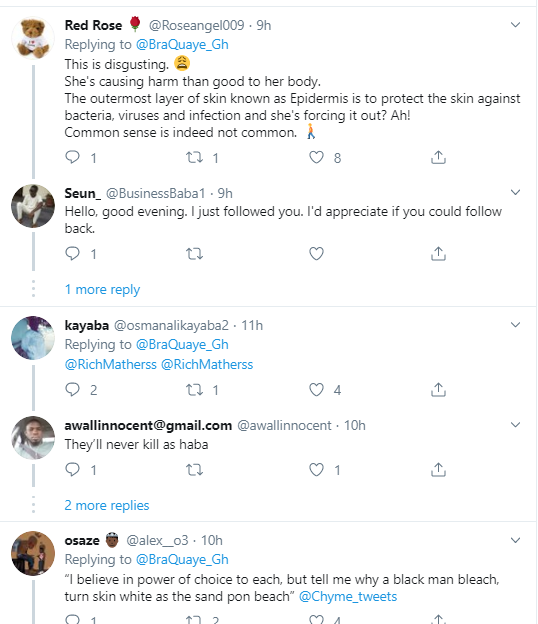
Task: Like Red Rose's tweet
Action: click(316, 158)
